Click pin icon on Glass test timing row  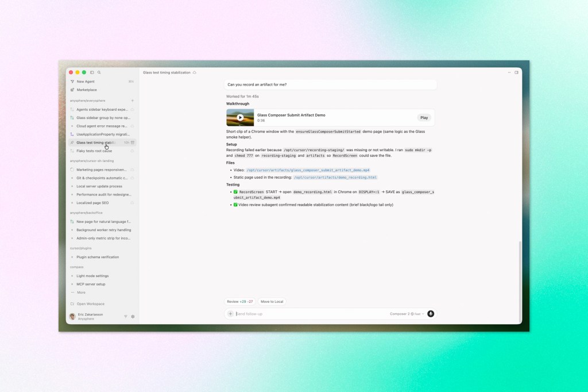[72, 143]
